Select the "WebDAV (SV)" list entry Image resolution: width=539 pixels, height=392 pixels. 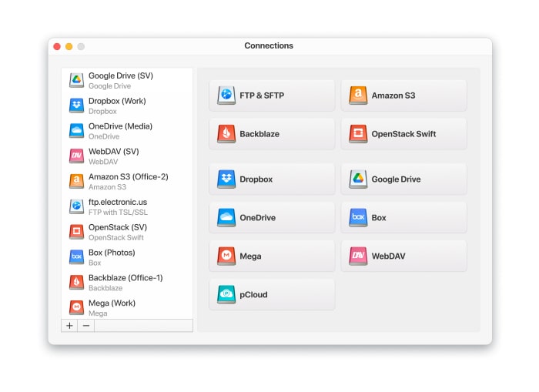pos(127,156)
